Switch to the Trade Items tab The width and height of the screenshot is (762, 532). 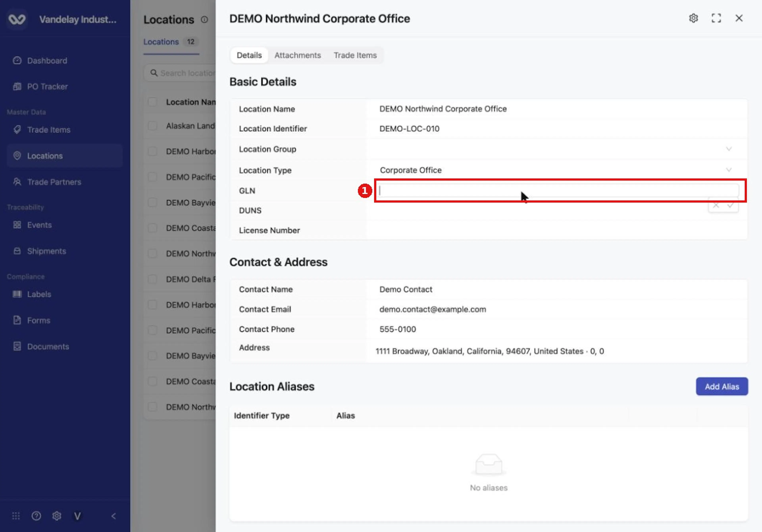pos(355,55)
